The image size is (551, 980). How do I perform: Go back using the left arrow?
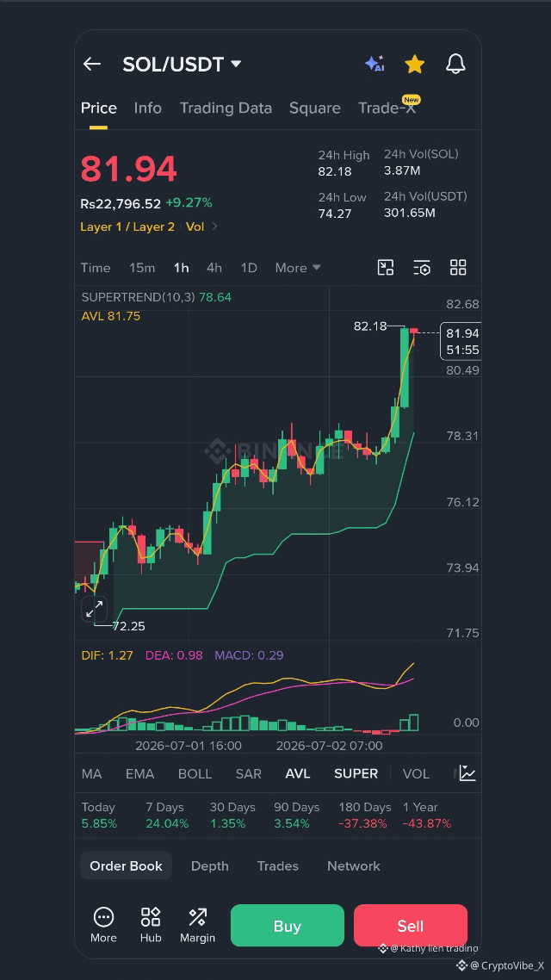click(x=92, y=64)
